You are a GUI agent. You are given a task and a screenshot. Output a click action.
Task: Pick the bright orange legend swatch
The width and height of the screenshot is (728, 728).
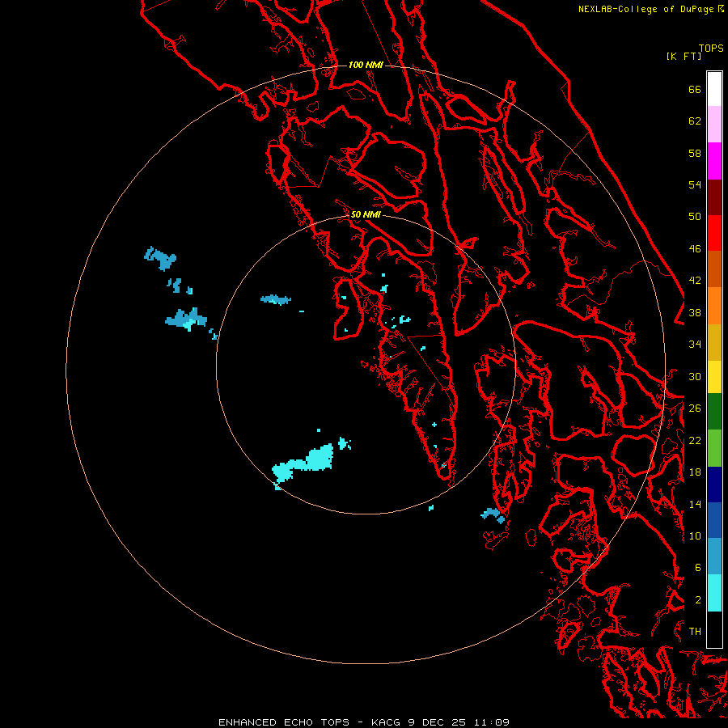tap(714, 305)
